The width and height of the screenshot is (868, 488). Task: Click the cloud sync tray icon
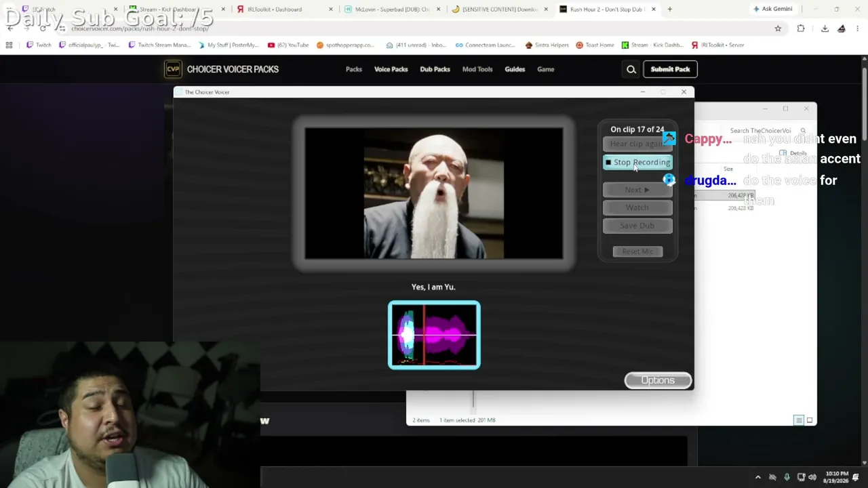pyautogui.click(x=773, y=477)
